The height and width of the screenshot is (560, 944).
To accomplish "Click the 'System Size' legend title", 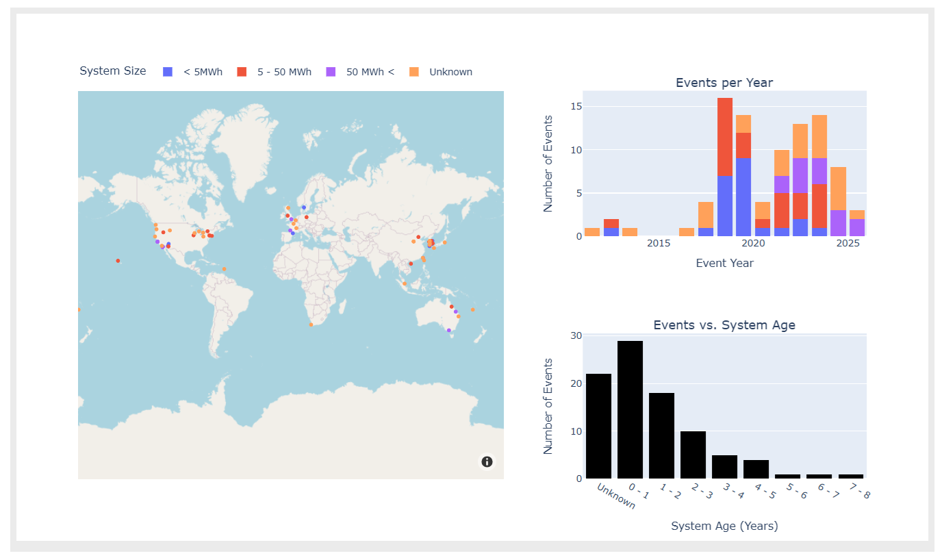I will point(113,71).
